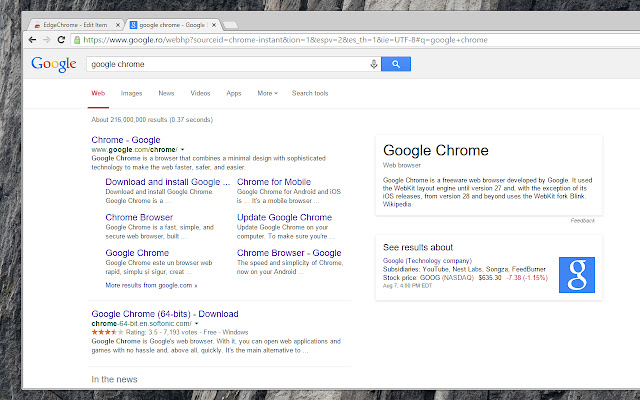This screenshot has width=640, height=400.
Task: Switch to the EdgeChrome - Edit Item tab
Action: 76,25
